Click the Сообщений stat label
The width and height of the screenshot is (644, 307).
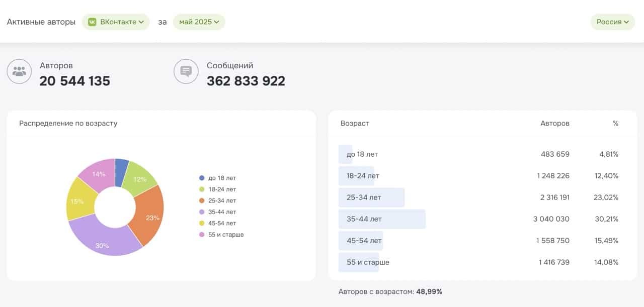[x=230, y=65]
